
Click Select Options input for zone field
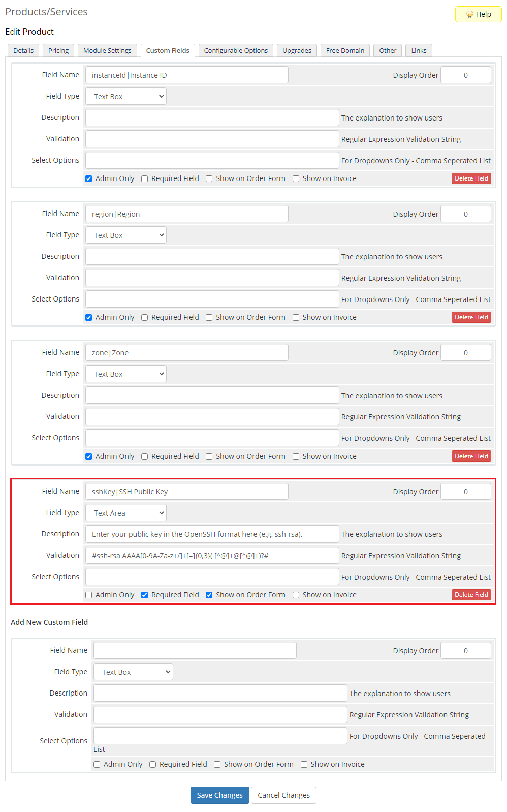click(x=212, y=438)
